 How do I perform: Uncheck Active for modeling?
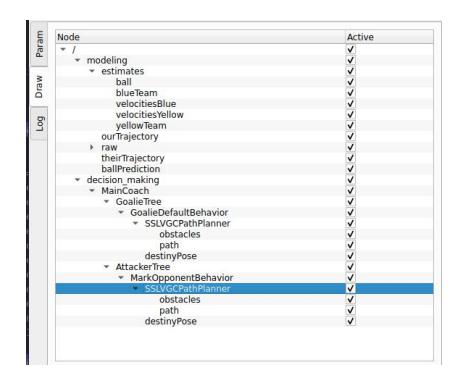351,60
